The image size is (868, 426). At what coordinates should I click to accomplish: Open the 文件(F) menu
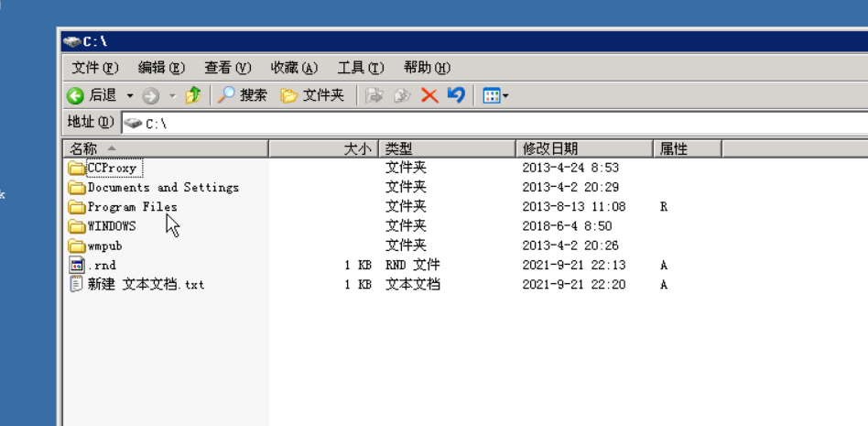(x=95, y=68)
